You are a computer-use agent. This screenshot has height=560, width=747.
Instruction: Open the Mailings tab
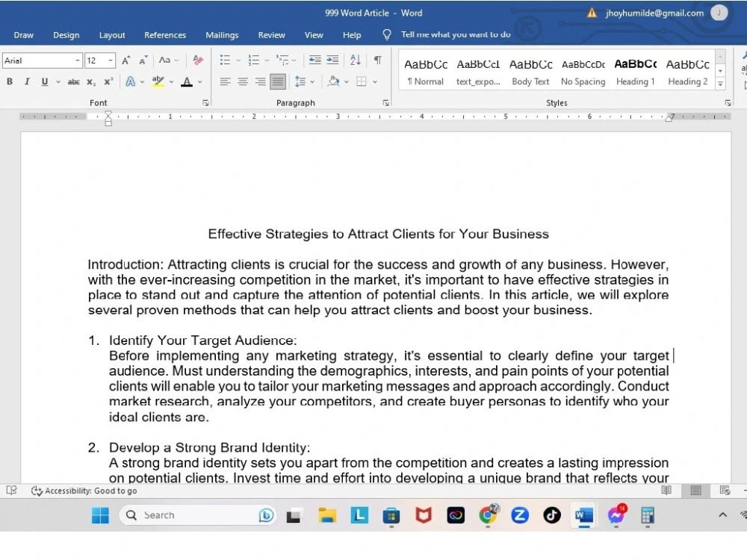tap(222, 35)
